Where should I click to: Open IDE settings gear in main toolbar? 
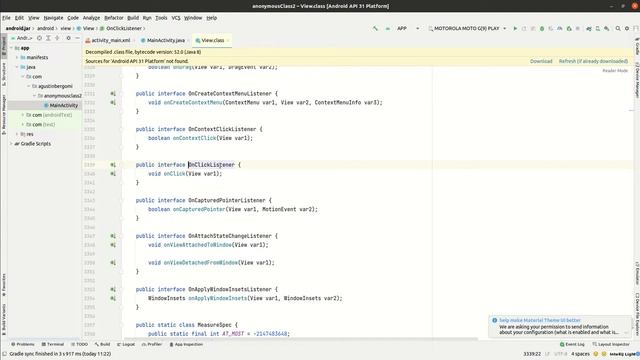627,29
